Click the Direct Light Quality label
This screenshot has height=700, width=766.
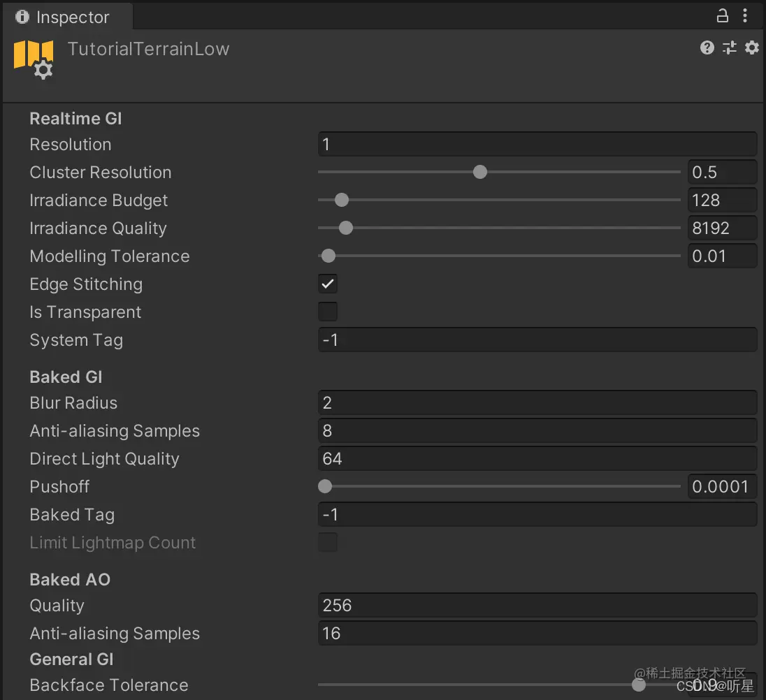point(105,459)
